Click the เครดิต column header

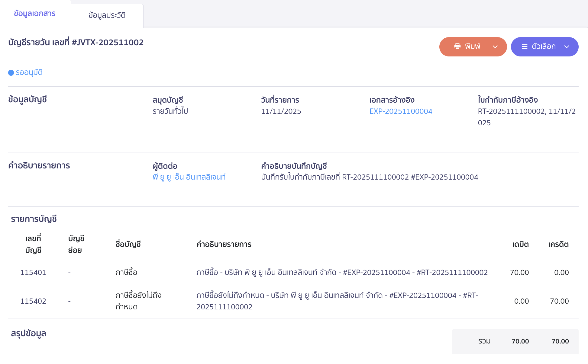pos(558,244)
